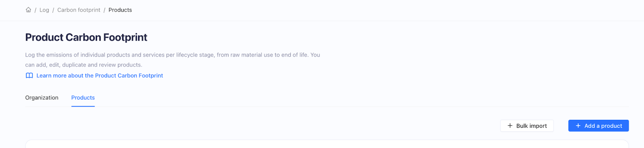The image size is (644, 148).
Task: Click the Product Carbon Footprint page heading
Action: pyautogui.click(x=86, y=37)
